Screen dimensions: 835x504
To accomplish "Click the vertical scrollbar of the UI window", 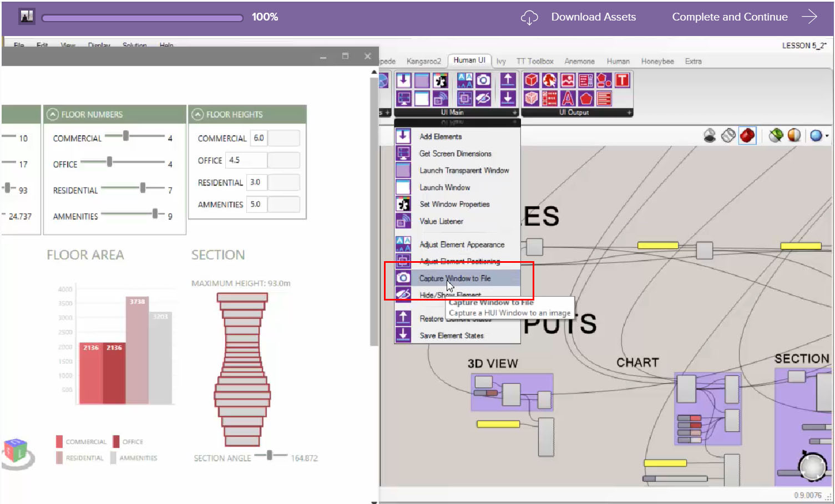I will [374, 211].
